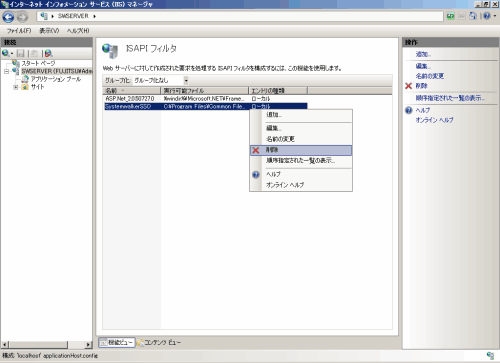Click the アプリケーション プール icon in tree
This screenshot has height=363, width=500.
pyautogui.click(x=25, y=79)
